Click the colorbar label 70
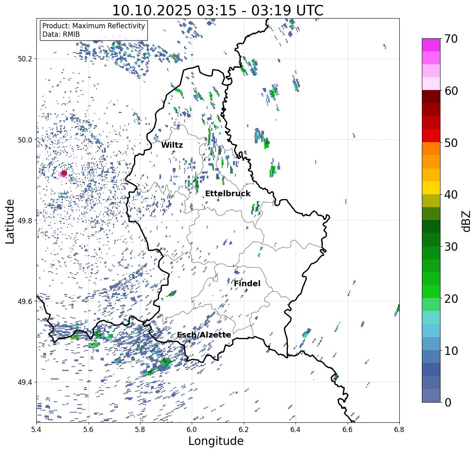Viewport: 476px width, 451px height. click(x=451, y=39)
